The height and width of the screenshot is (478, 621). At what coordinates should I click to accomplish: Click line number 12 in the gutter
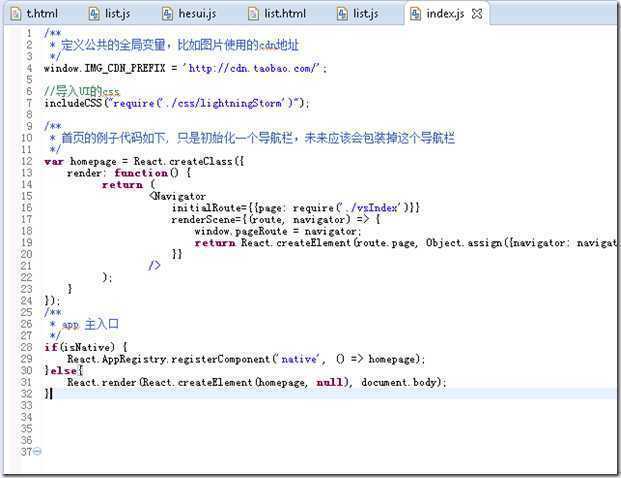(x=27, y=161)
